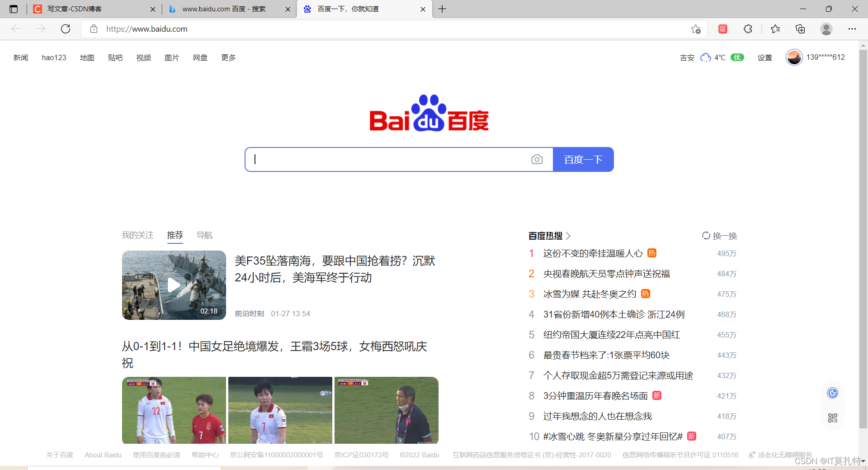
Task: Open hao123 in the top navigation
Action: [54, 57]
